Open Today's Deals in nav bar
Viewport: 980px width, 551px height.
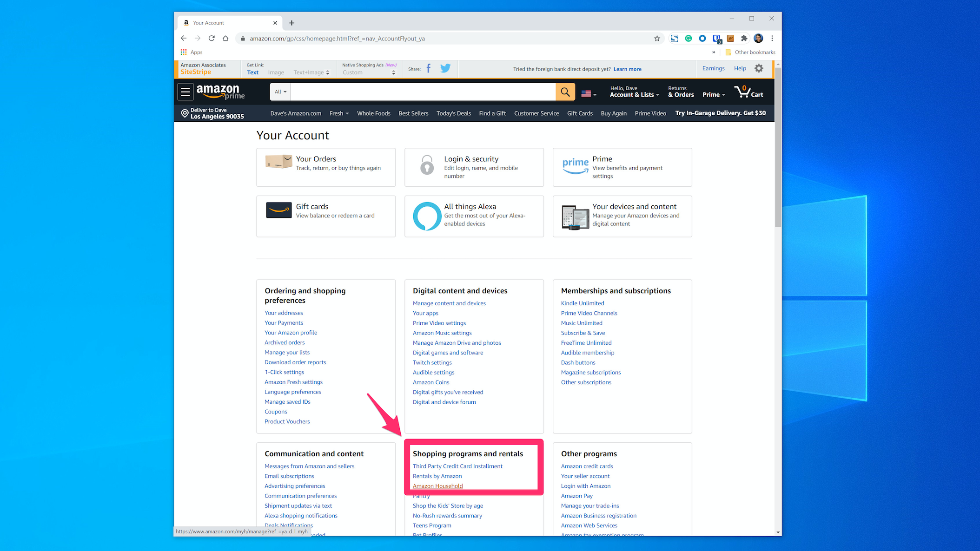(454, 113)
